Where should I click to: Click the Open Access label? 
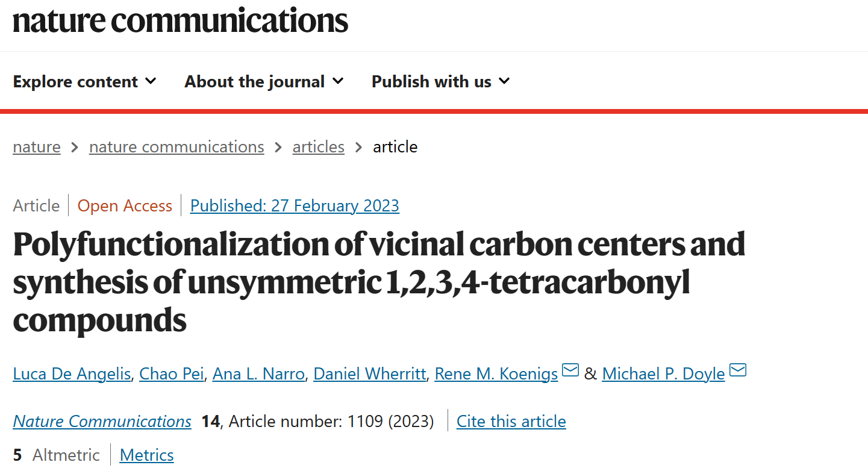click(125, 206)
